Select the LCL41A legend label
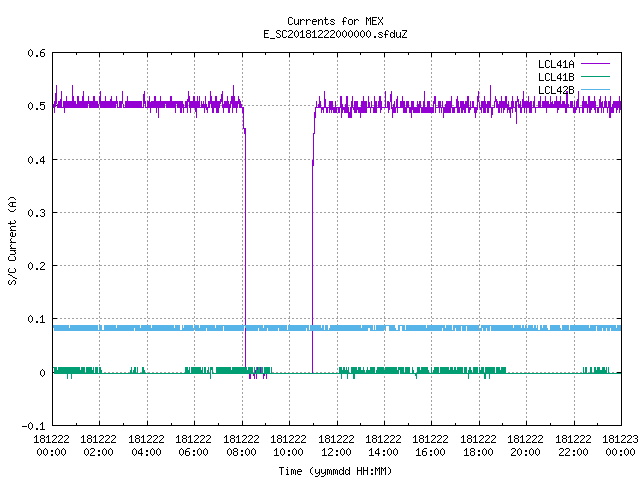 556,64
